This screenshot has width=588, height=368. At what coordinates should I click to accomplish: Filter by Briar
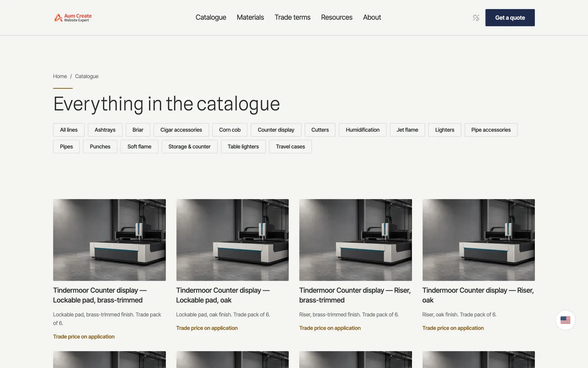pyautogui.click(x=138, y=130)
